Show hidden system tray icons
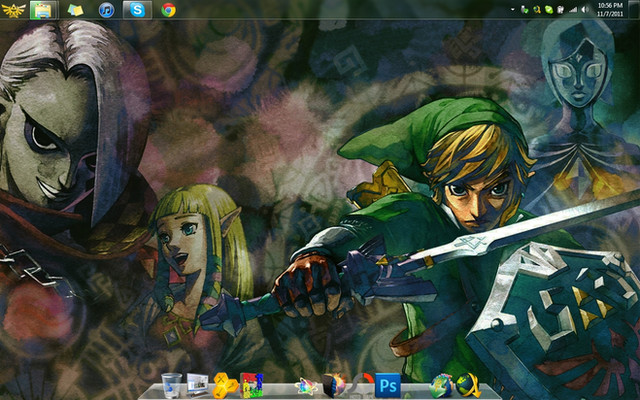The height and width of the screenshot is (400, 640). pyautogui.click(x=513, y=9)
